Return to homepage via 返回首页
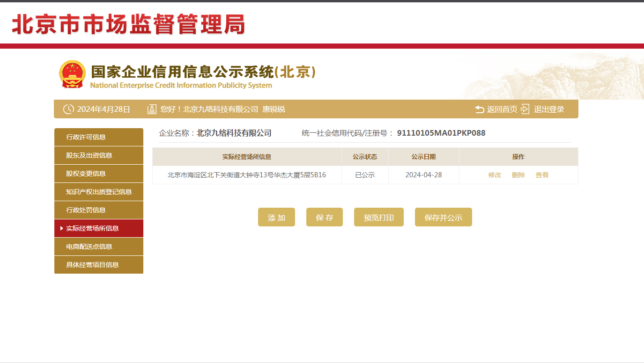This screenshot has height=363, width=644. (x=502, y=109)
